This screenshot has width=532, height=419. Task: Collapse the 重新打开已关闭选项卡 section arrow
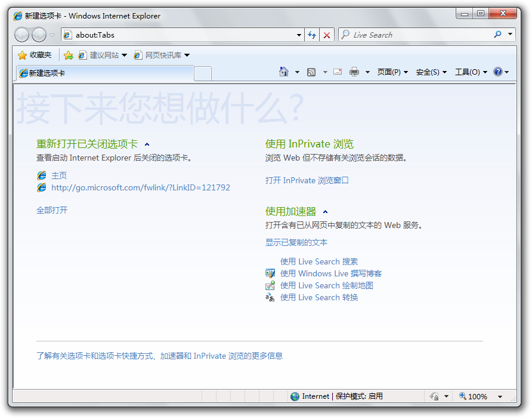point(147,144)
